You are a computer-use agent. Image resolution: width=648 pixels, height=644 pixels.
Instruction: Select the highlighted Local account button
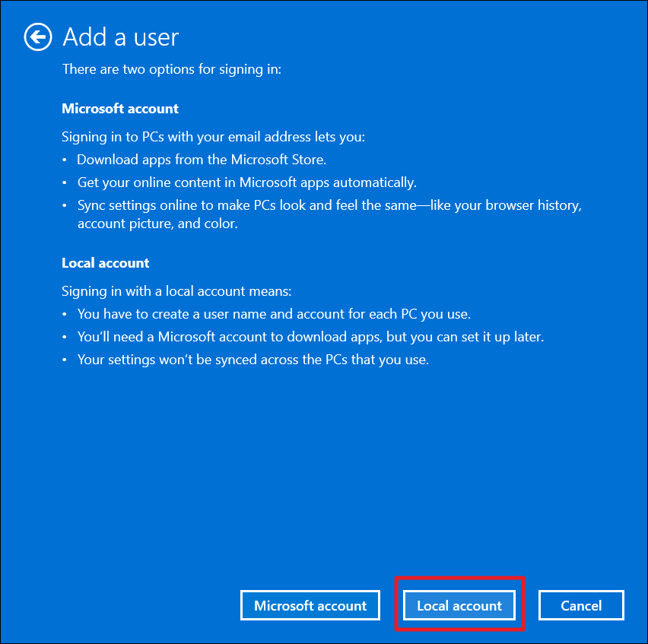tap(459, 605)
